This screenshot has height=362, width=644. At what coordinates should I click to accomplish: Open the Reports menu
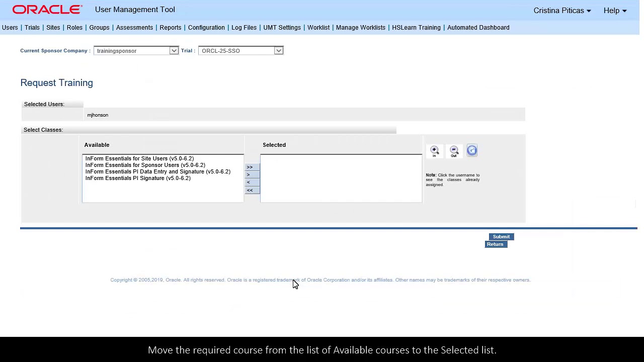coord(170,28)
